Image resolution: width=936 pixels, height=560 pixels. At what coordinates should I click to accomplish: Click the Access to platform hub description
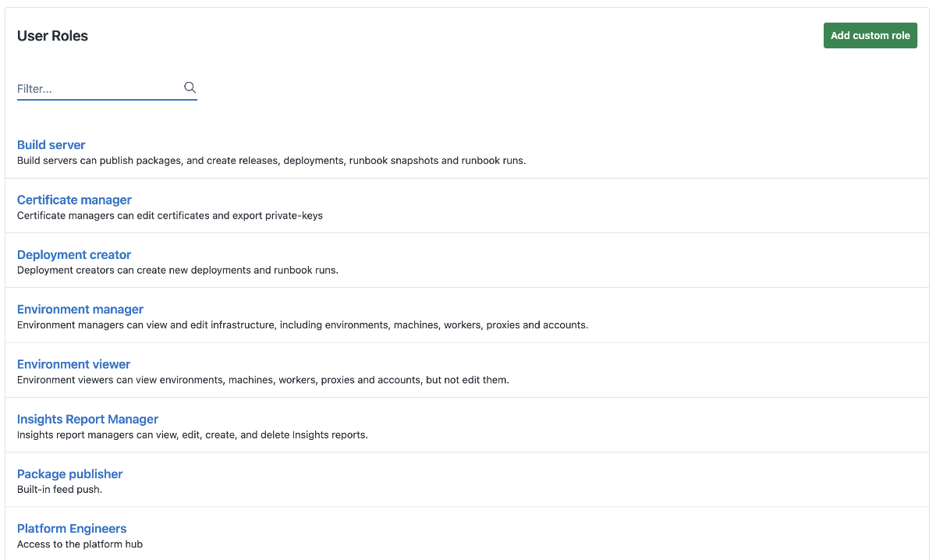pyautogui.click(x=80, y=544)
